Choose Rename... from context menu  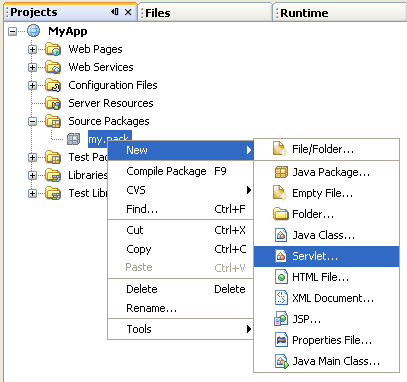click(x=181, y=308)
